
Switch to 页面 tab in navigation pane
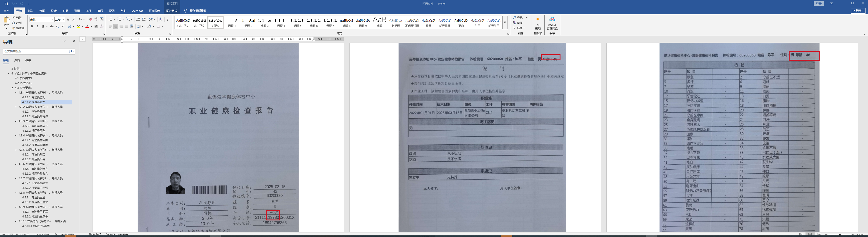pyautogui.click(x=17, y=60)
